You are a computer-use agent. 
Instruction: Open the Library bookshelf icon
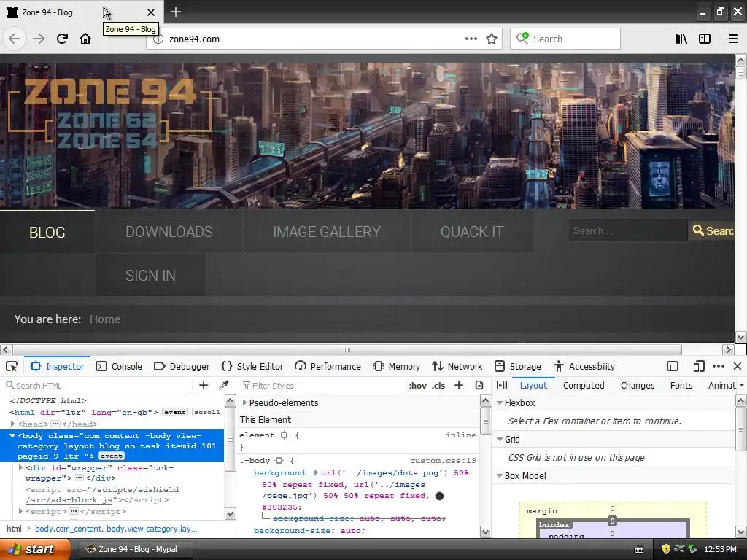tap(681, 39)
